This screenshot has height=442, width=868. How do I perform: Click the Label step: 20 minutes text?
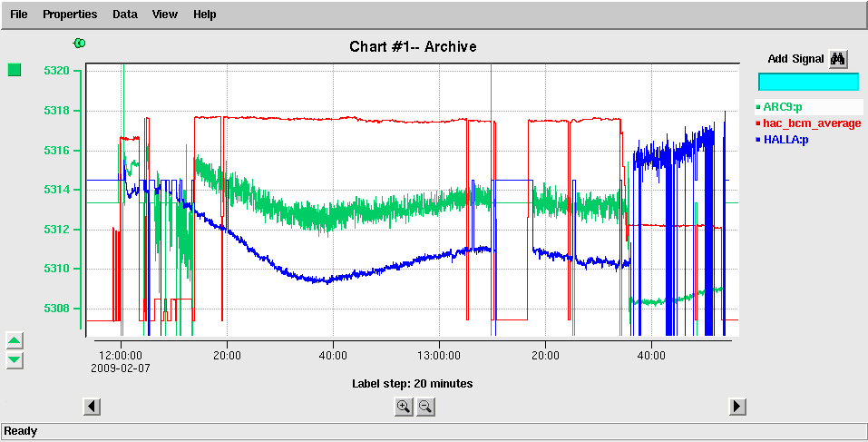[413, 383]
